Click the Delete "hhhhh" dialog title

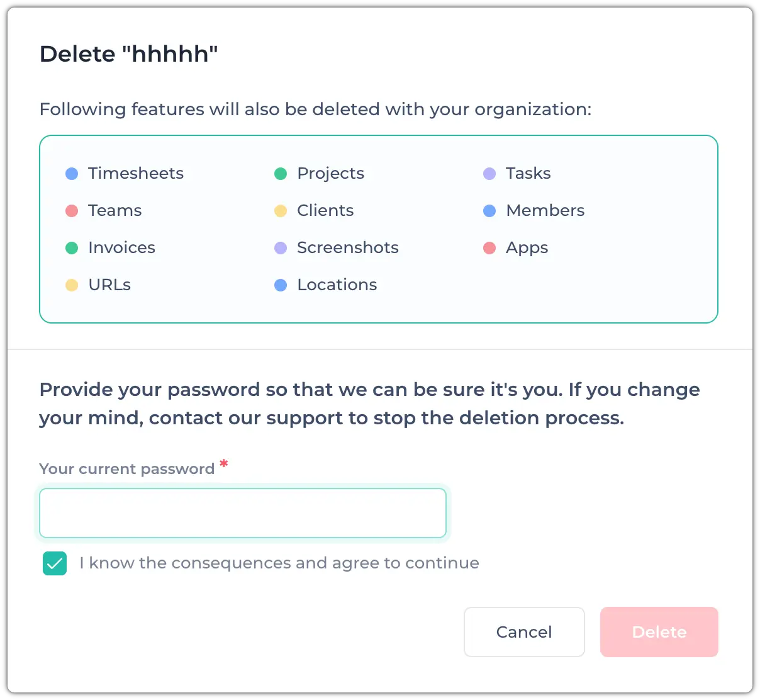point(128,54)
